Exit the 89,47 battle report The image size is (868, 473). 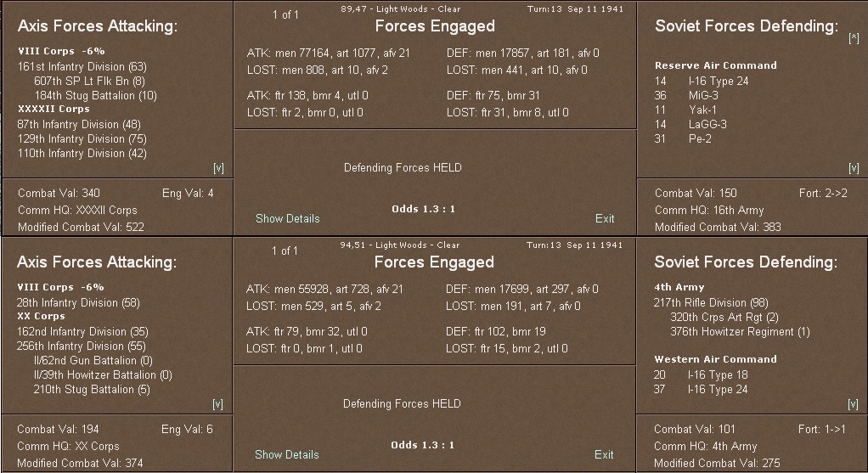coord(605,218)
